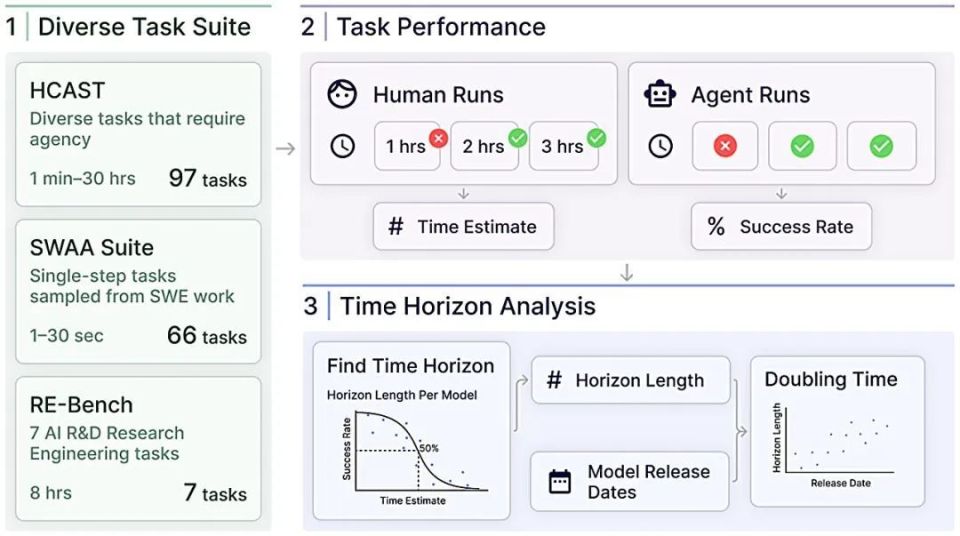Click the Time Horizon Analysis heading

point(467,306)
